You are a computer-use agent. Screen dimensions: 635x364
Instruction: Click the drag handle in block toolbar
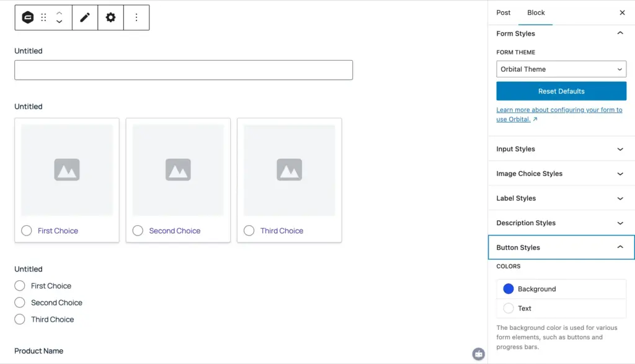pyautogui.click(x=43, y=17)
